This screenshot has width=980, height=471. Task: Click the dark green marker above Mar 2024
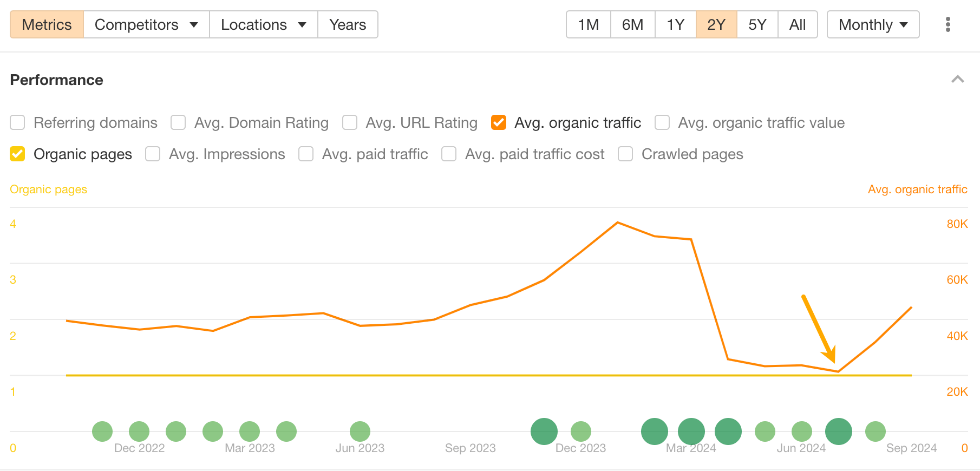tap(691, 431)
